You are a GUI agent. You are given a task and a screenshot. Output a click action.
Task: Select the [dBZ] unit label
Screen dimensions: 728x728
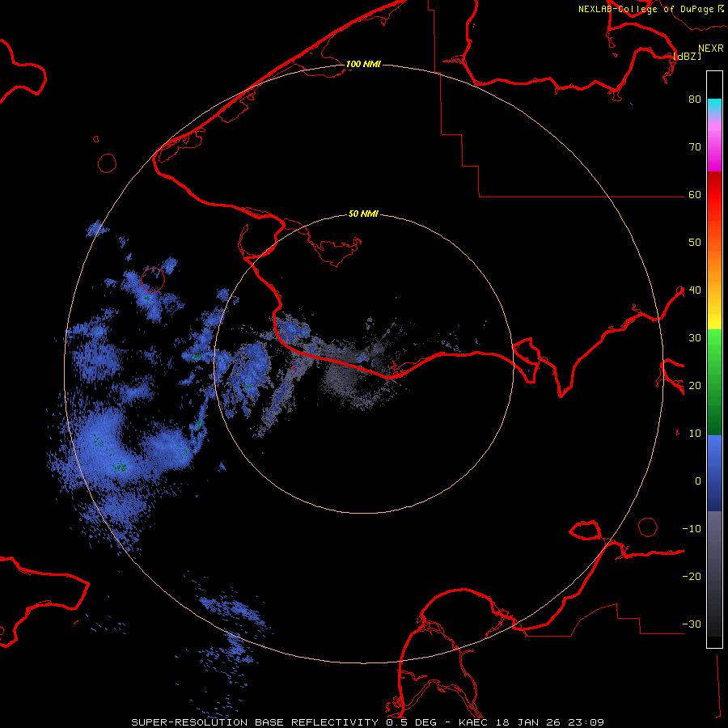(x=687, y=56)
